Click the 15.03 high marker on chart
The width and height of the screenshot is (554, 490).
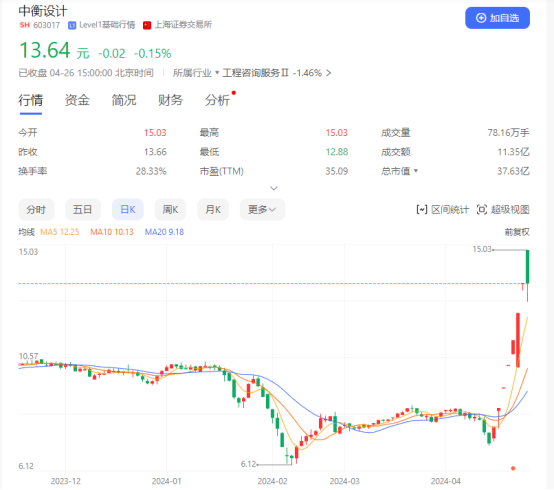pyautogui.click(x=482, y=249)
